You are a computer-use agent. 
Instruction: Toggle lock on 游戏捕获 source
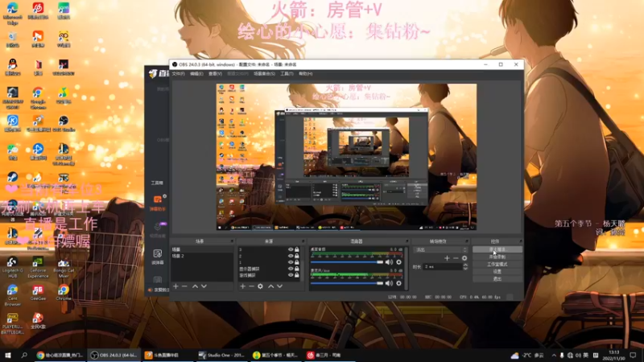pyautogui.click(x=297, y=275)
